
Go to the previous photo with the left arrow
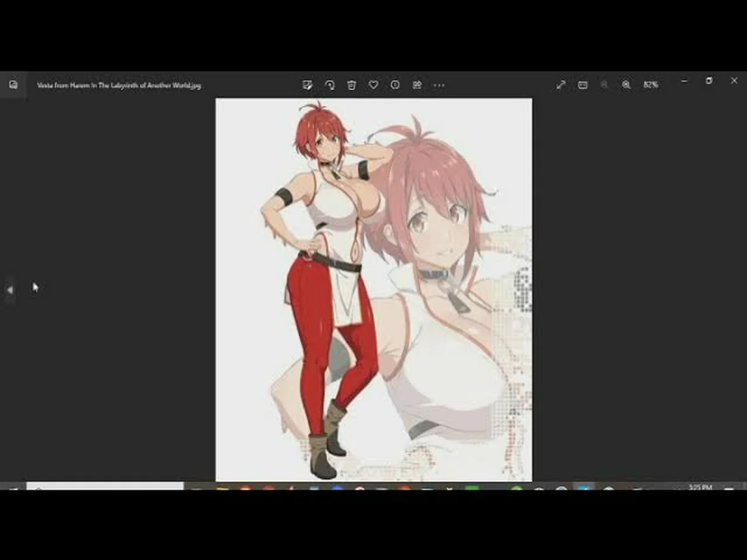tap(10, 289)
